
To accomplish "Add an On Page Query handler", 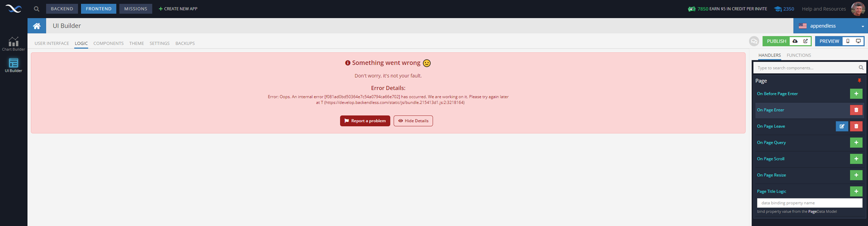I will coord(856,143).
